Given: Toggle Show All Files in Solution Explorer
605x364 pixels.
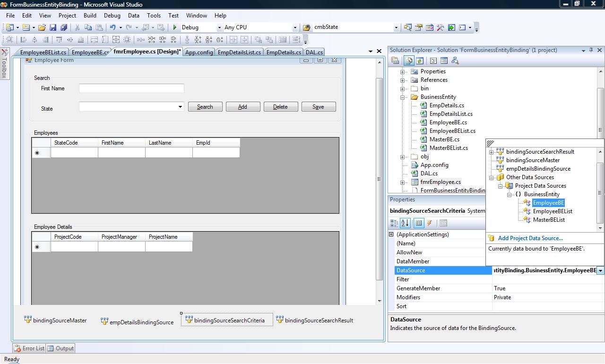Looking at the screenshot, I should [408, 61].
